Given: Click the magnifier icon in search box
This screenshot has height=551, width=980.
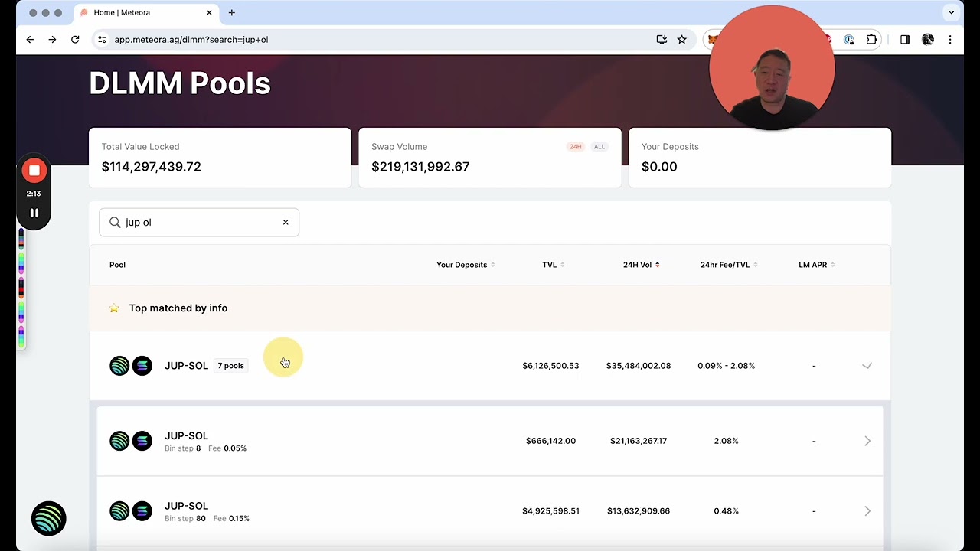Looking at the screenshot, I should click(x=115, y=222).
